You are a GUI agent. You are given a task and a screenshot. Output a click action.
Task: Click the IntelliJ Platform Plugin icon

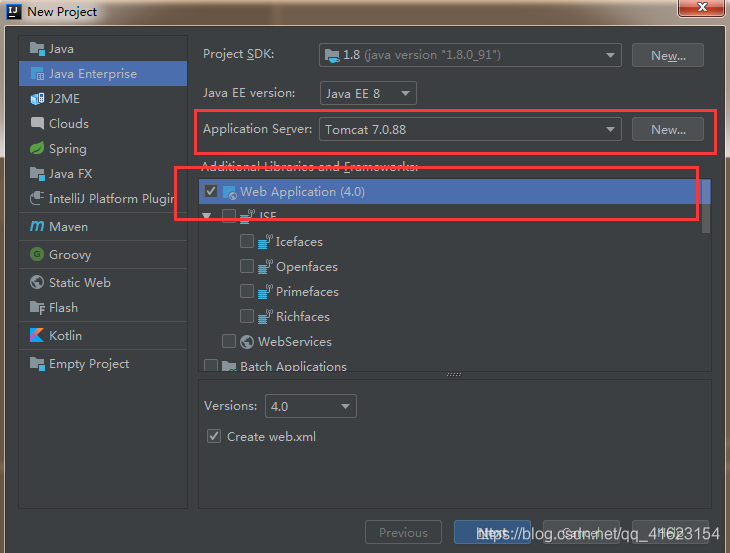pyautogui.click(x=37, y=198)
